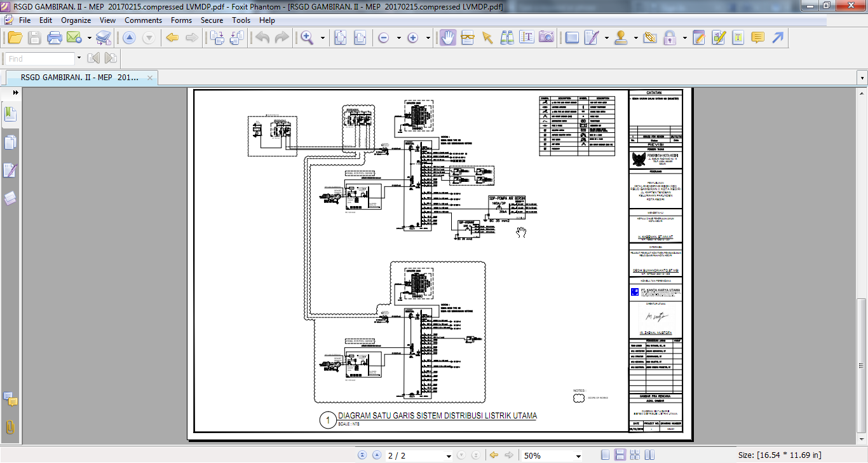Click the Stamp tool icon
This screenshot has width=868, height=463.
point(622,38)
